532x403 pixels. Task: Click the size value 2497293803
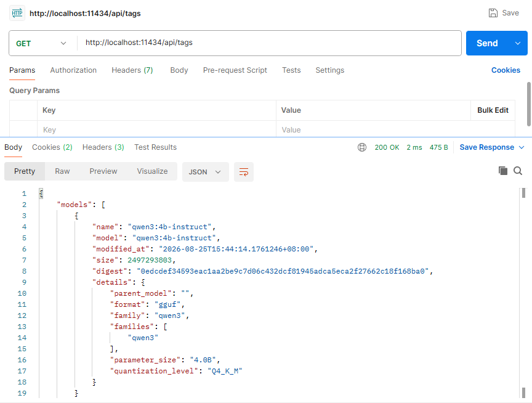[150, 260]
